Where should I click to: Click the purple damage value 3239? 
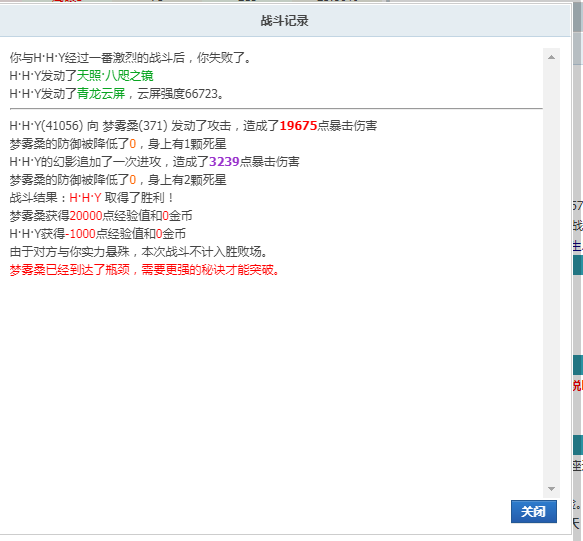coord(224,162)
